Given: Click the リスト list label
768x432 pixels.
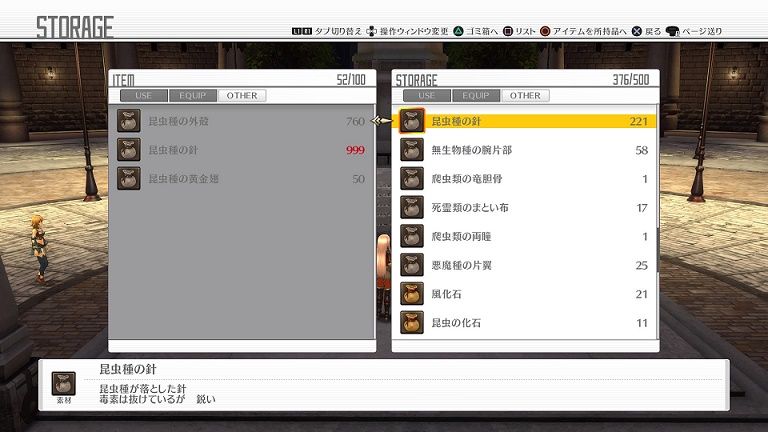Looking at the screenshot, I should pyautogui.click(x=525, y=31).
